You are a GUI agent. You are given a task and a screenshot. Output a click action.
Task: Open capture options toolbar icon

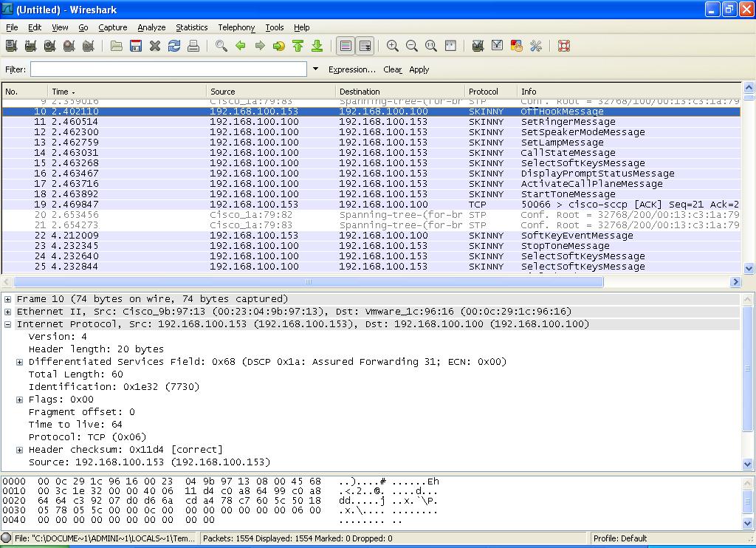click(x=30, y=46)
